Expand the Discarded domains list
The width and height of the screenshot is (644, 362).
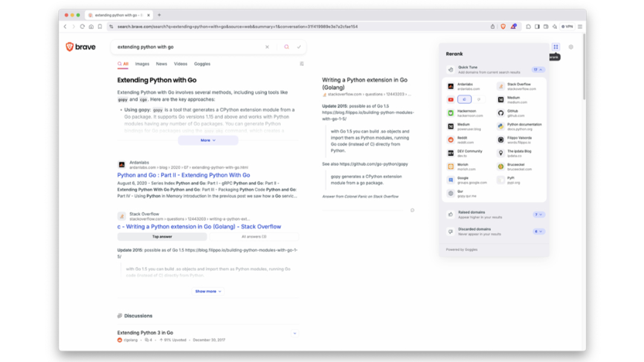point(539,231)
